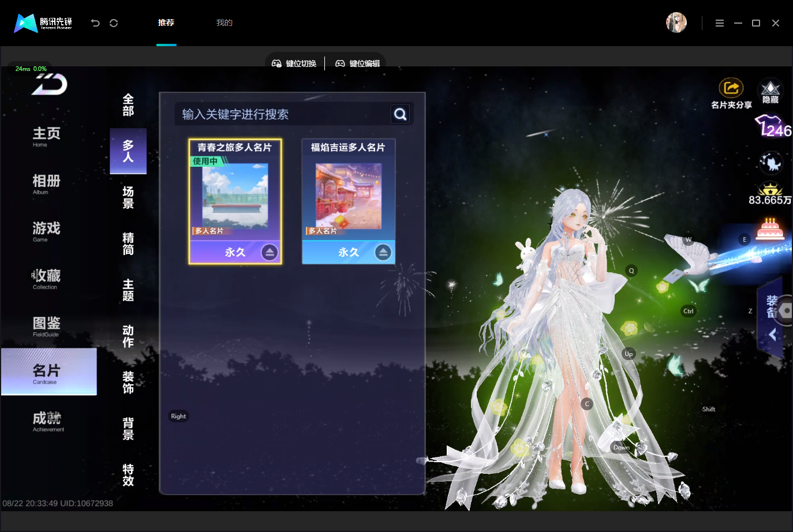The width and height of the screenshot is (793, 532).
Task: Click the Q key overlay button
Action: coord(631,271)
